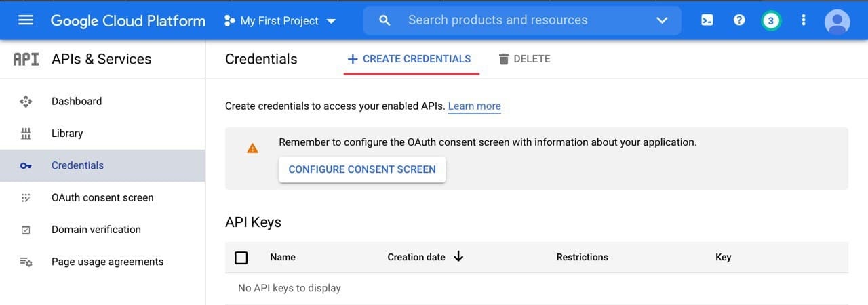Click the Credentials key icon
Image resolution: width=868 pixels, height=305 pixels.
[x=26, y=166]
